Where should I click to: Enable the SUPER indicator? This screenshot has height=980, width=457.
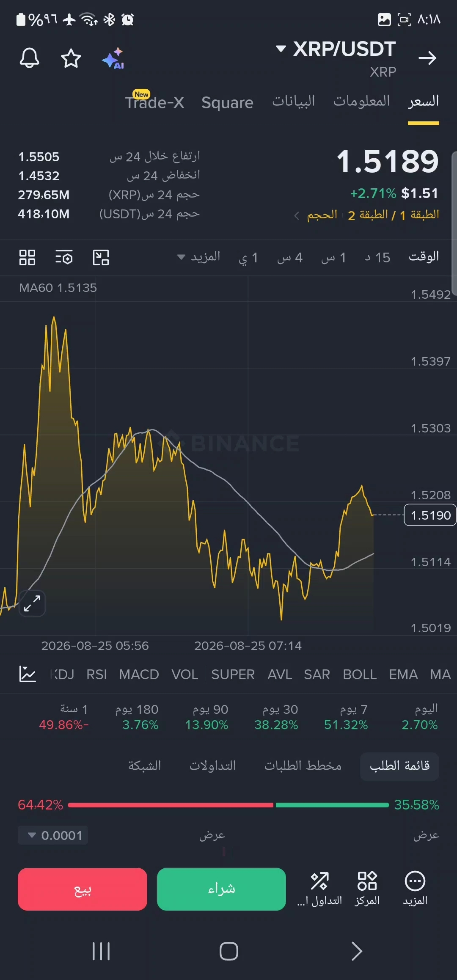click(233, 674)
